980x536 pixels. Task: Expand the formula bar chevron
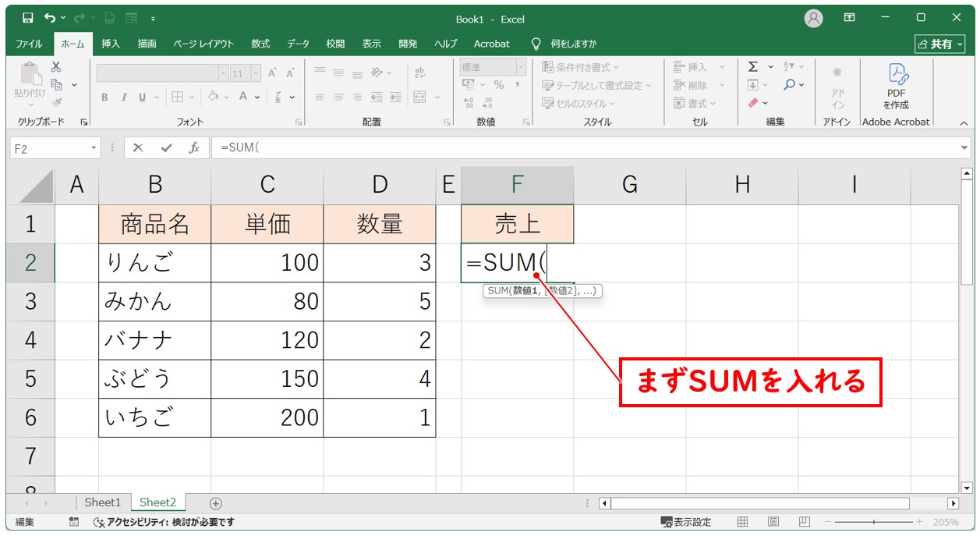click(x=964, y=147)
